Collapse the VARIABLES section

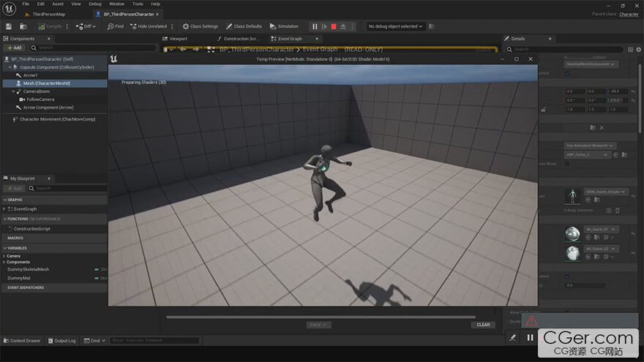[5, 249]
